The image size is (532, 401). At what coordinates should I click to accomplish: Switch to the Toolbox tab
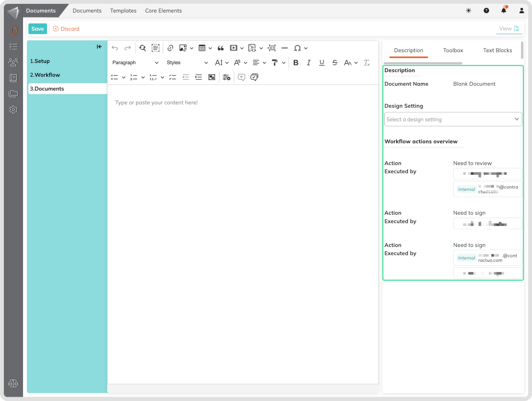453,50
